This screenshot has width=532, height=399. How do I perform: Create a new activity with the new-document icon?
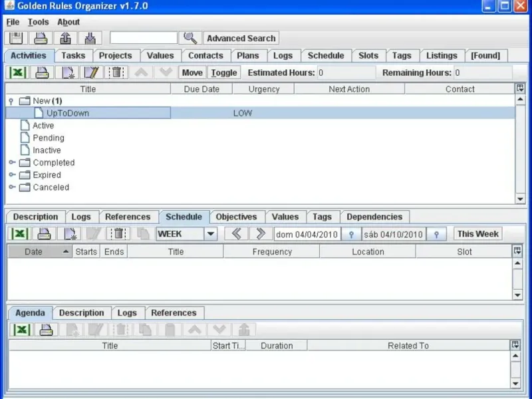point(67,72)
